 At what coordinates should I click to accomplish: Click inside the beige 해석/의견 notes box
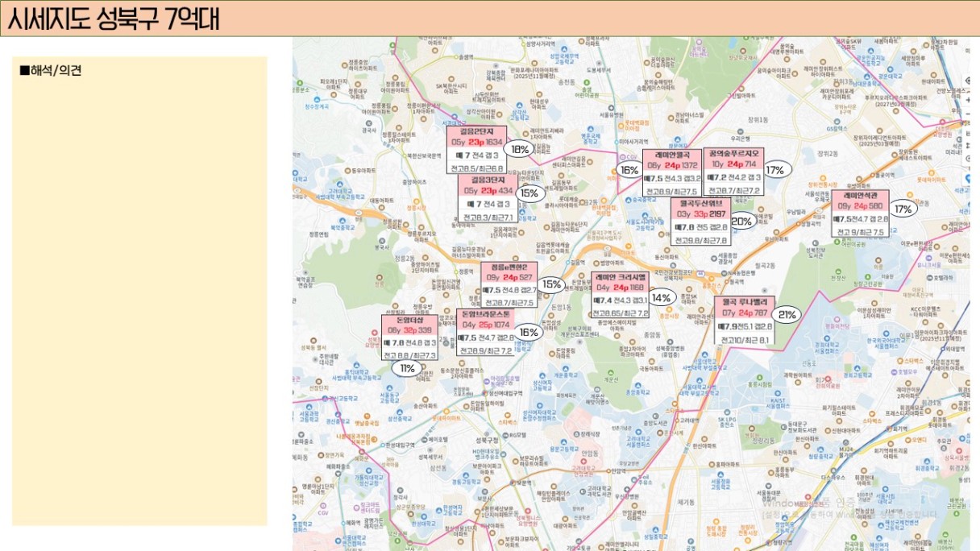coord(139,291)
